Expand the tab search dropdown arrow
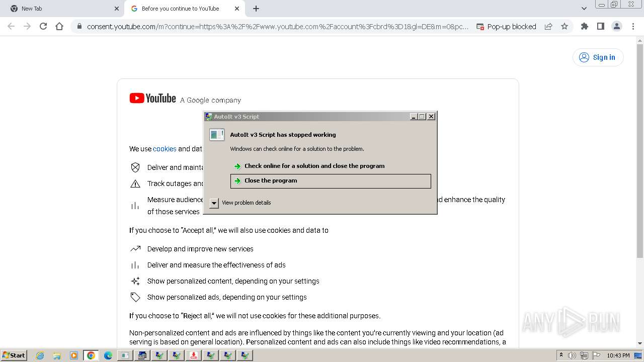The image size is (644, 362). (x=584, y=9)
